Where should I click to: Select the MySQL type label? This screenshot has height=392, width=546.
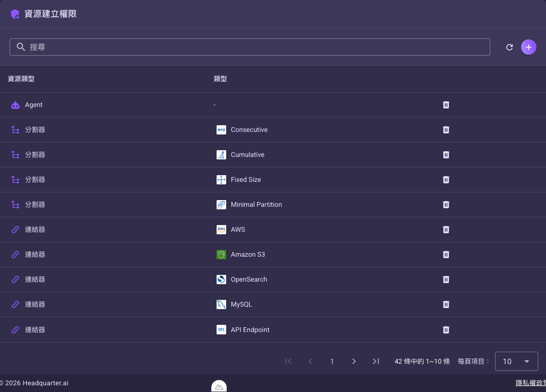(x=242, y=304)
